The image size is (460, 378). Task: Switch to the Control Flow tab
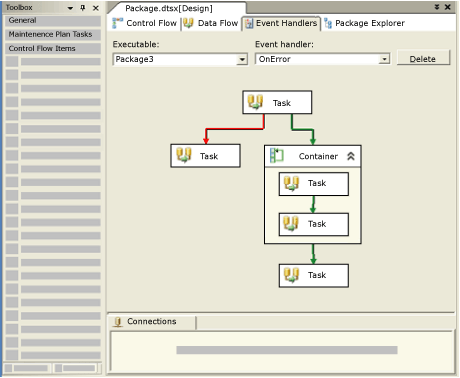(144, 23)
